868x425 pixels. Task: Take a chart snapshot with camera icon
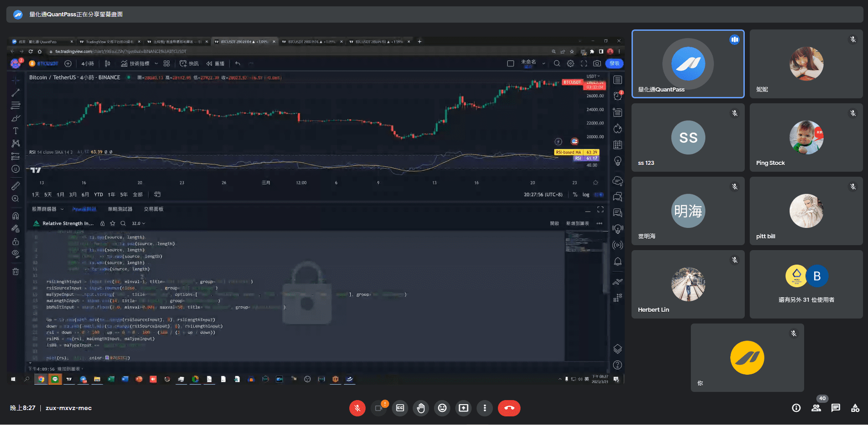tap(597, 63)
